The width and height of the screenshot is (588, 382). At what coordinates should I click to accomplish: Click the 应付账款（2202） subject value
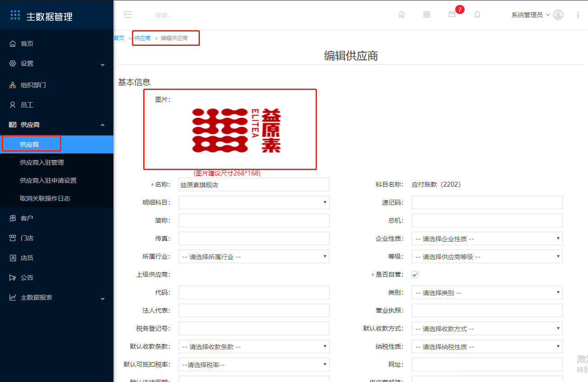(436, 184)
